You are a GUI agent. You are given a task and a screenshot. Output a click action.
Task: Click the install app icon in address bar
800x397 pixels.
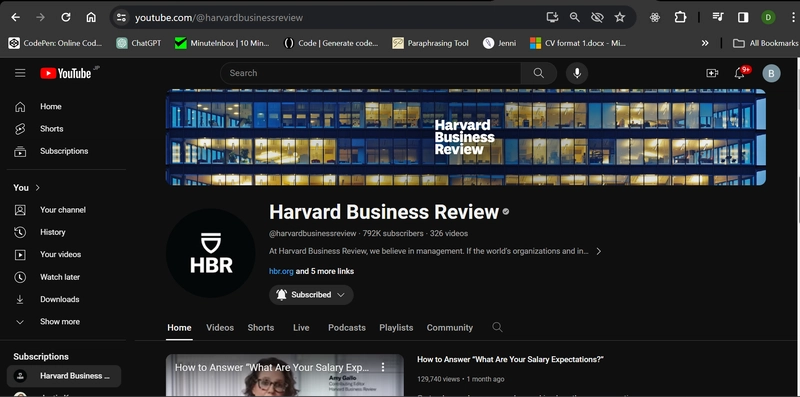coord(552,17)
